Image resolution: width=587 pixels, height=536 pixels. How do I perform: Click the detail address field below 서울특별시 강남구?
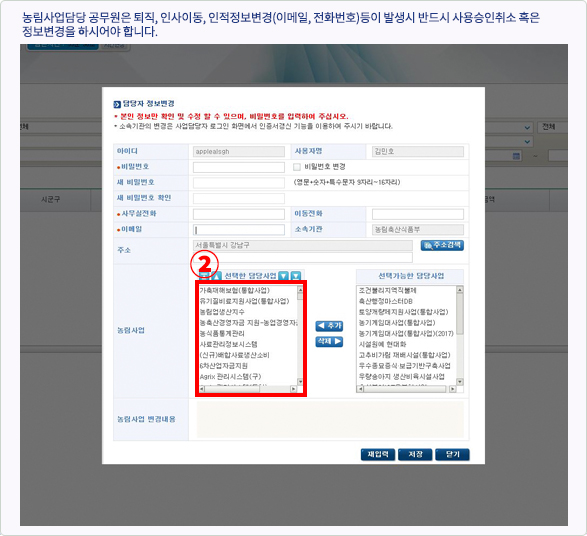click(303, 258)
